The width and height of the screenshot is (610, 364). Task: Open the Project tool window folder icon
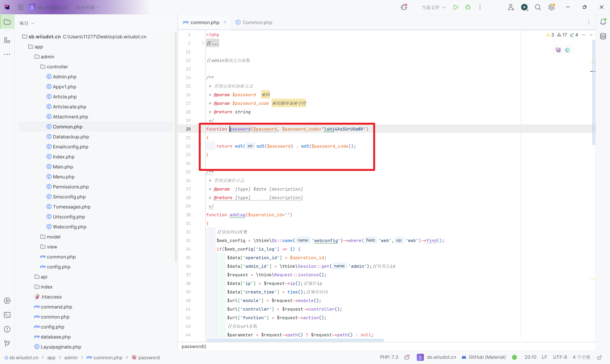[x=7, y=22]
